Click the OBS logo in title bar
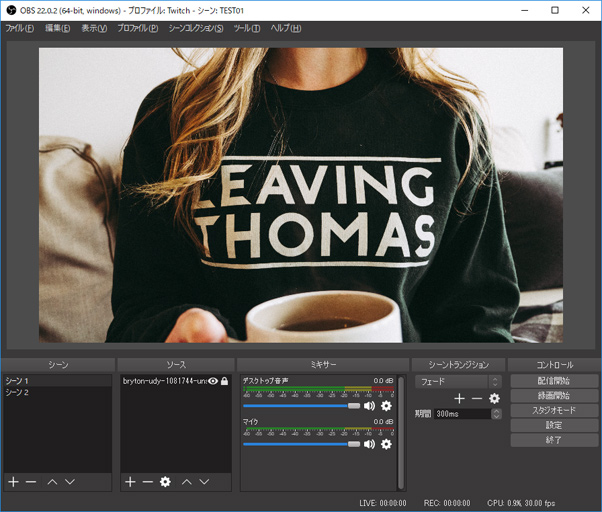The image size is (602, 512). point(11,10)
